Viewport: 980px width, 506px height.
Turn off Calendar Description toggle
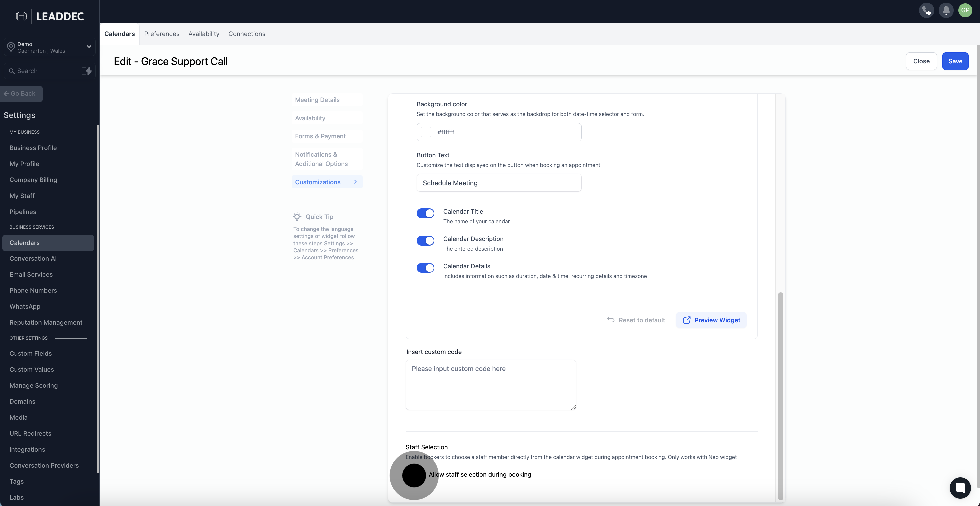pos(425,241)
